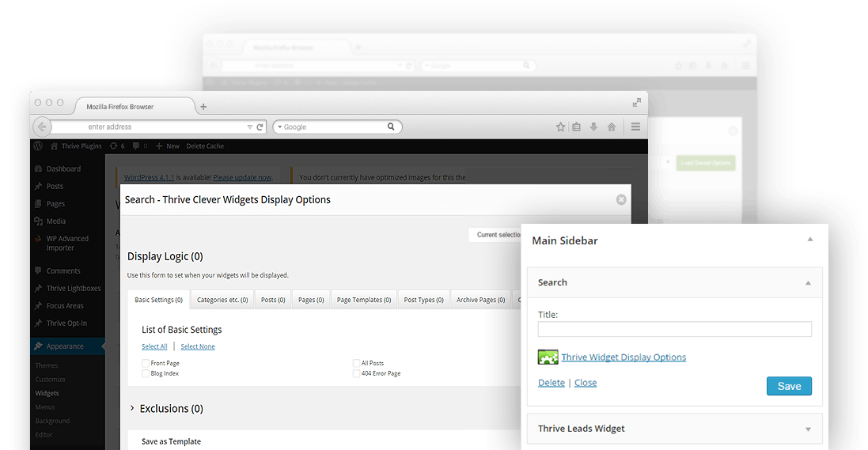The width and height of the screenshot is (868, 450).
Task: Expand the Thrive Leads Widget panel
Action: pos(808,429)
